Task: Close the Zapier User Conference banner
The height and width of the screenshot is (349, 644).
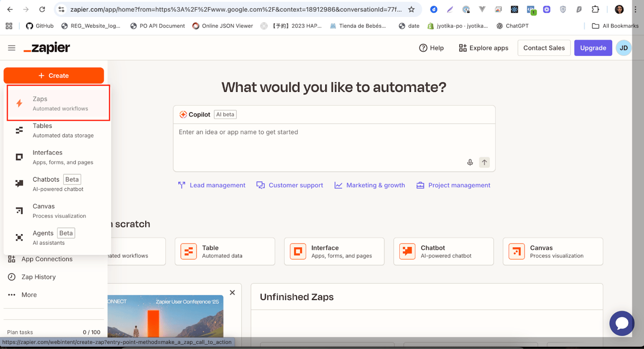Action: pos(232,292)
